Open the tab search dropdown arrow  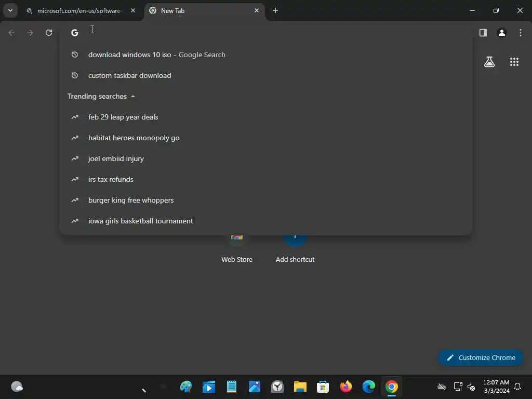pos(10,10)
